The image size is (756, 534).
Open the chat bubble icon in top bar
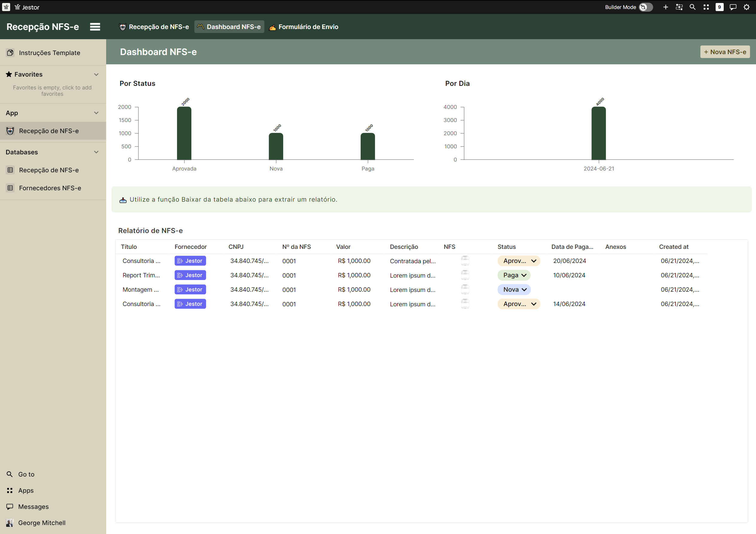[x=733, y=7]
